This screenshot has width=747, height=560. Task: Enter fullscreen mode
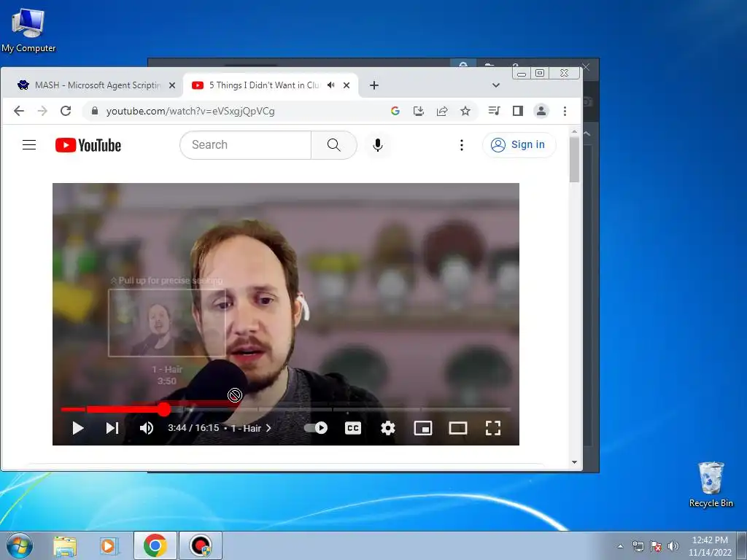(492, 428)
